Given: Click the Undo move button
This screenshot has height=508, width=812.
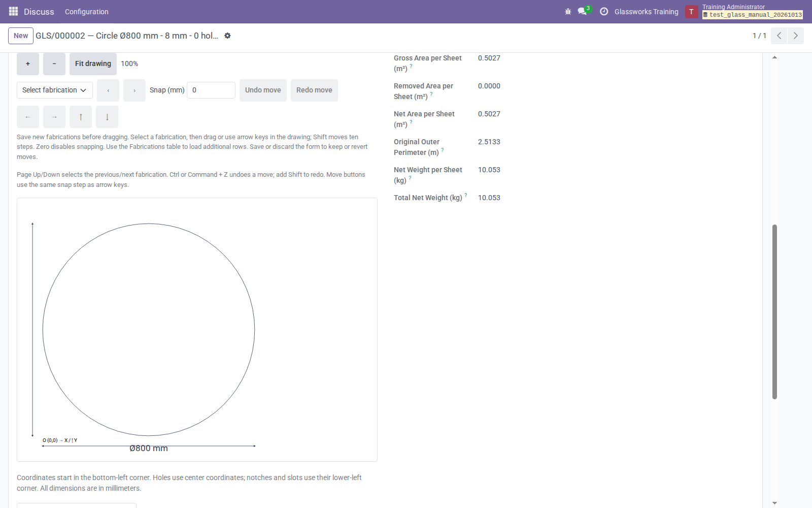Looking at the screenshot, I should (x=263, y=90).
